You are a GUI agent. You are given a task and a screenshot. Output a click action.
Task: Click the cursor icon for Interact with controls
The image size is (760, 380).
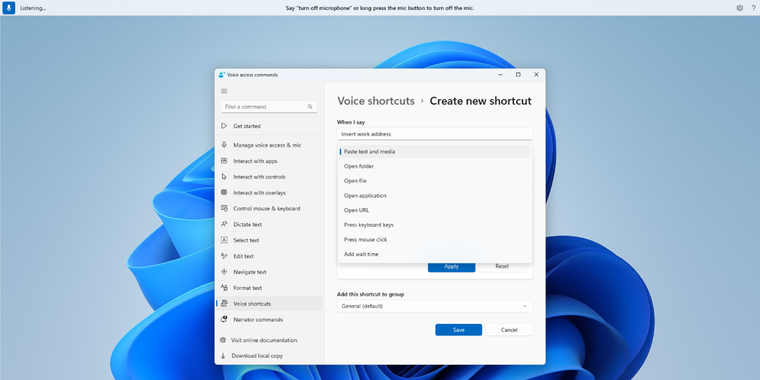[224, 177]
